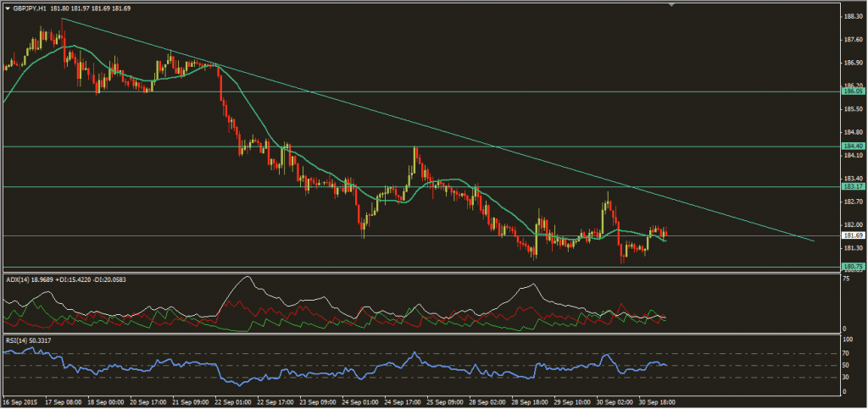Click the ADX scale value 75
Viewport: 868px width, 409px height.
[847, 279]
